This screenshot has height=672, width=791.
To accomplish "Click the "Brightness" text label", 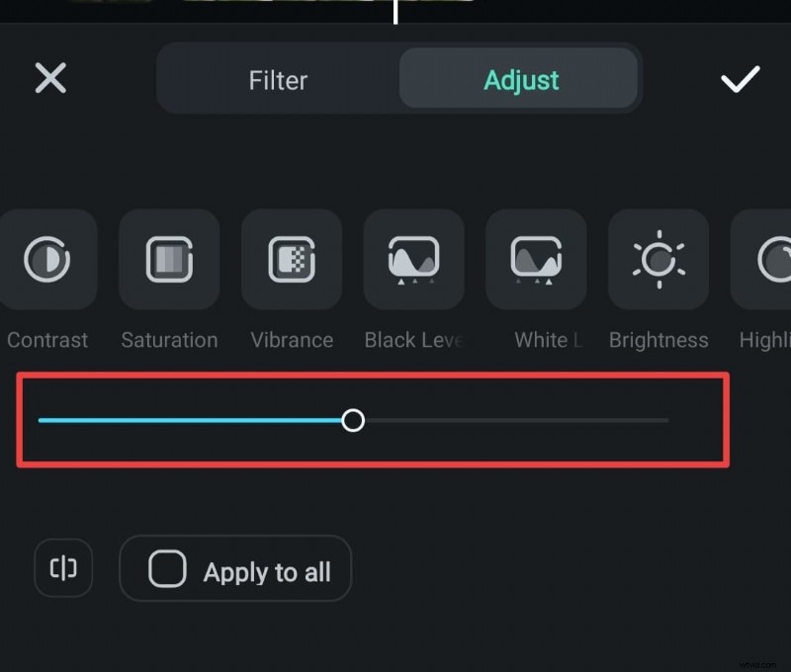I will (659, 340).
